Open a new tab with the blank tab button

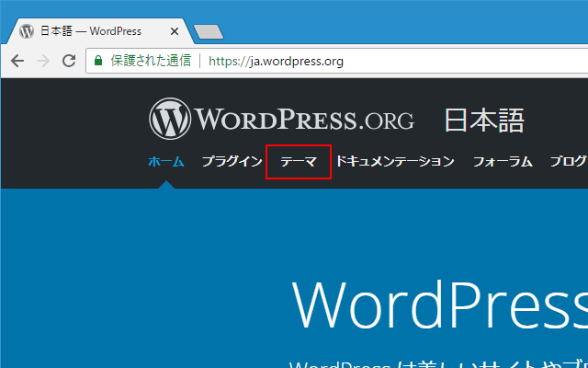[x=209, y=32]
